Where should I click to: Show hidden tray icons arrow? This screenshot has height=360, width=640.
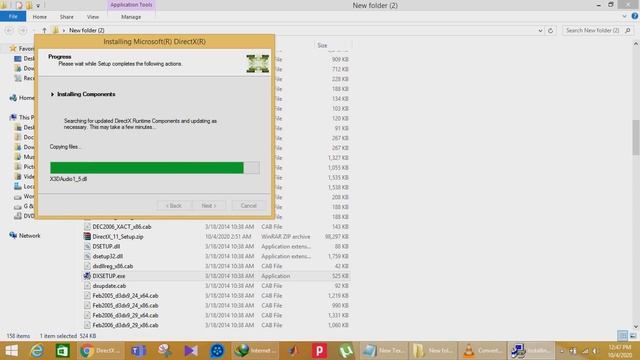click(562, 351)
